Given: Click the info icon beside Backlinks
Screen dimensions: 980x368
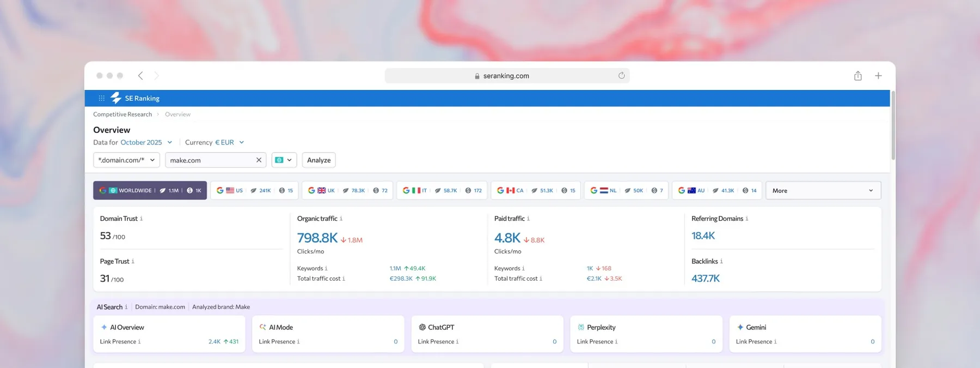Looking at the screenshot, I should 721,262.
